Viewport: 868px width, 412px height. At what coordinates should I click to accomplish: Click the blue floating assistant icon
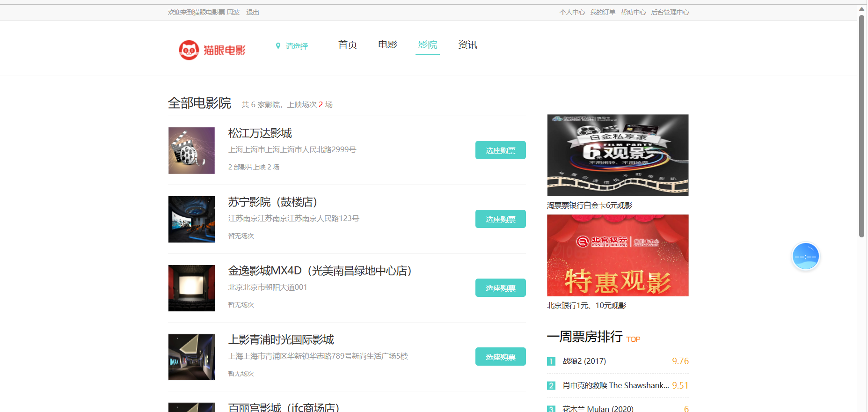pyautogui.click(x=805, y=257)
